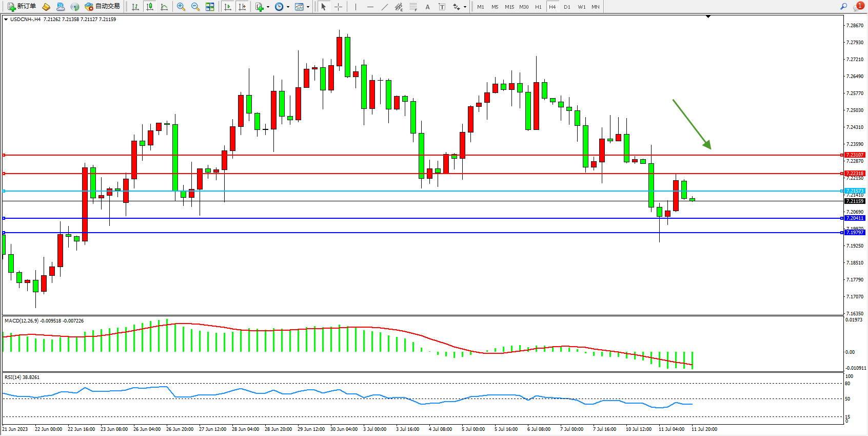Image resolution: width=868 pixels, height=436 pixels.
Task: Toggle AutoTrading (自动交易) button
Action: (x=102, y=7)
